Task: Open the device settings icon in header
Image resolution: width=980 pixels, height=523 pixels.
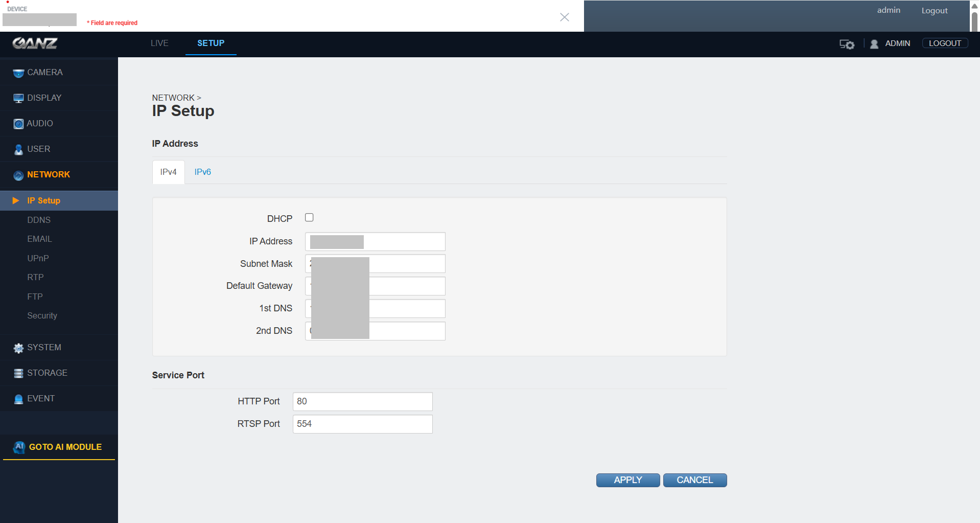Action: [847, 44]
